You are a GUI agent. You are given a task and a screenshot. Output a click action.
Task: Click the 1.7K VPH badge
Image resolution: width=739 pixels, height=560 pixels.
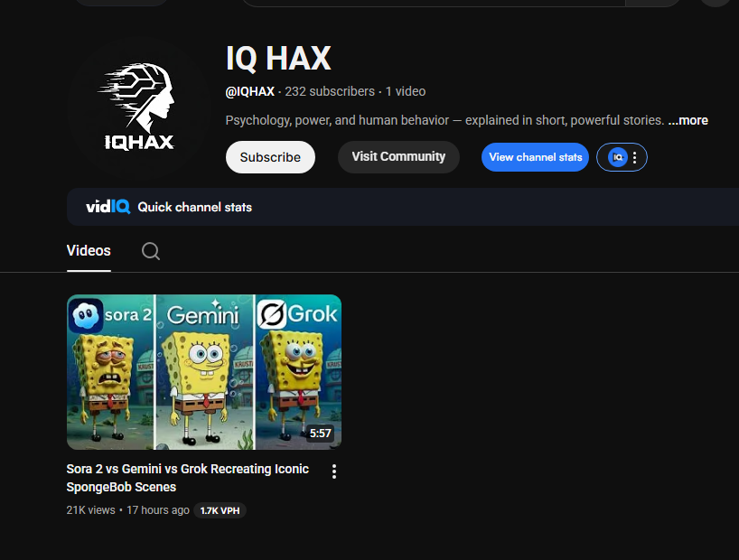pyautogui.click(x=220, y=510)
